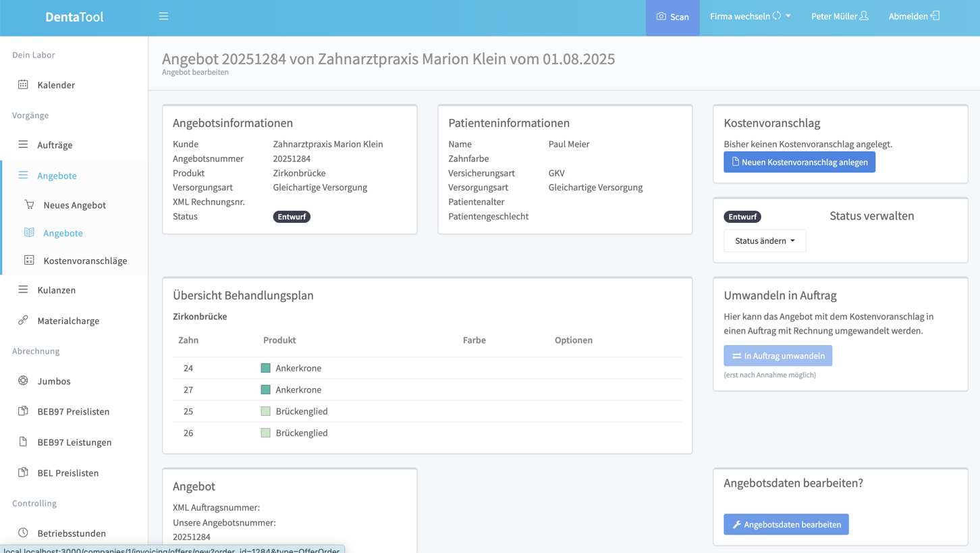
Task: Click the Jumbos icon in sidebar
Action: tap(23, 381)
